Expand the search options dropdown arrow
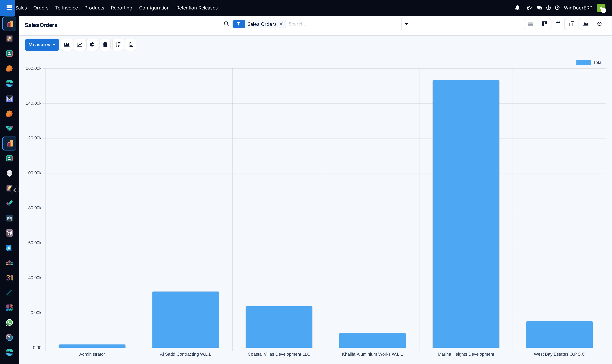This screenshot has width=612, height=364. point(406,24)
